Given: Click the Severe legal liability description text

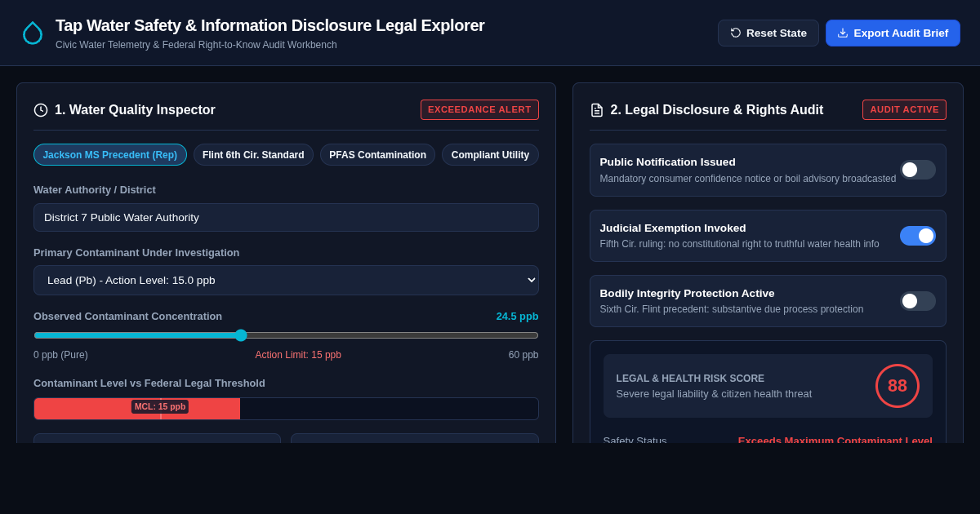Looking at the screenshot, I should pos(714,394).
